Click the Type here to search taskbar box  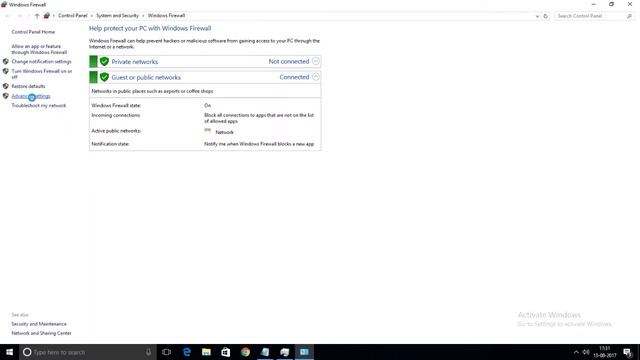(88, 352)
